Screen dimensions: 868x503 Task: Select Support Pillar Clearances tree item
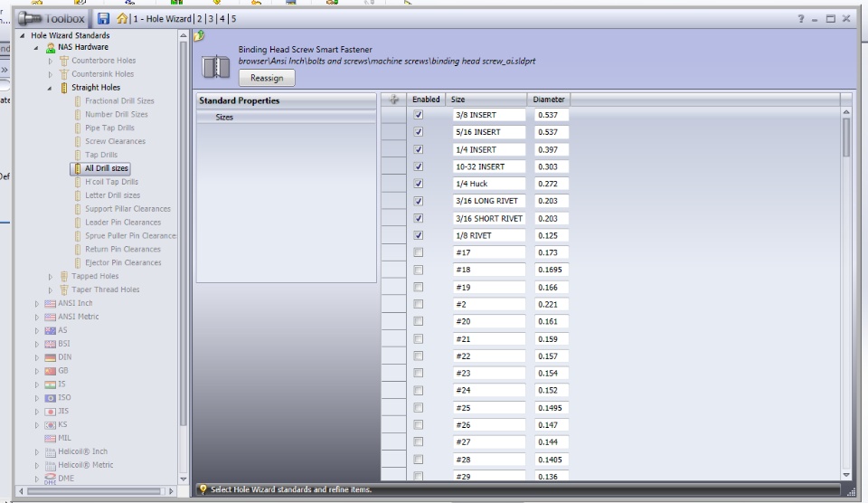[127, 209]
